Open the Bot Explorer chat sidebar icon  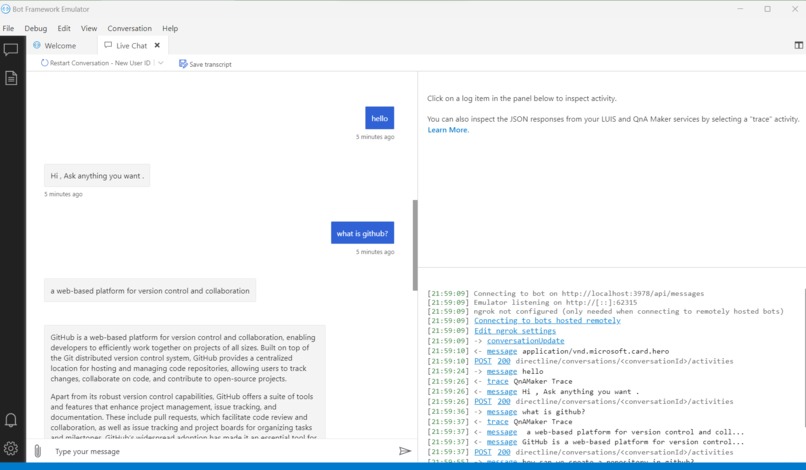[x=11, y=49]
